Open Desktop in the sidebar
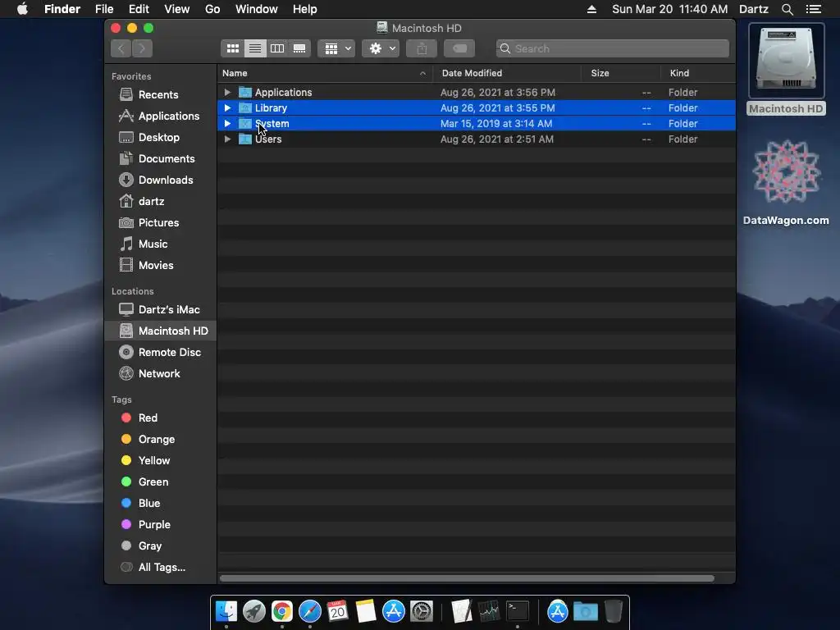Screen dimensions: 840x630 pyautogui.click(x=160, y=138)
